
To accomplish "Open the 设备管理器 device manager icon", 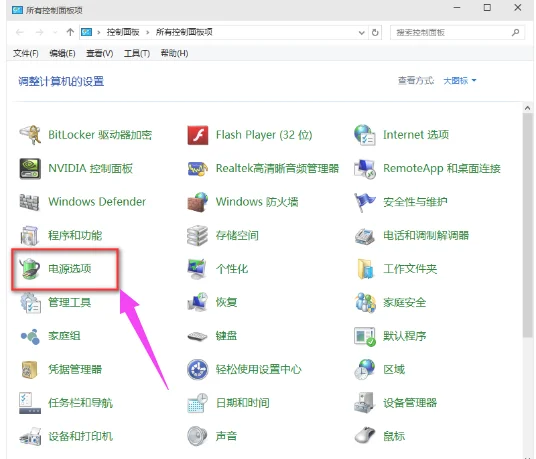I will [x=365, y=403].
